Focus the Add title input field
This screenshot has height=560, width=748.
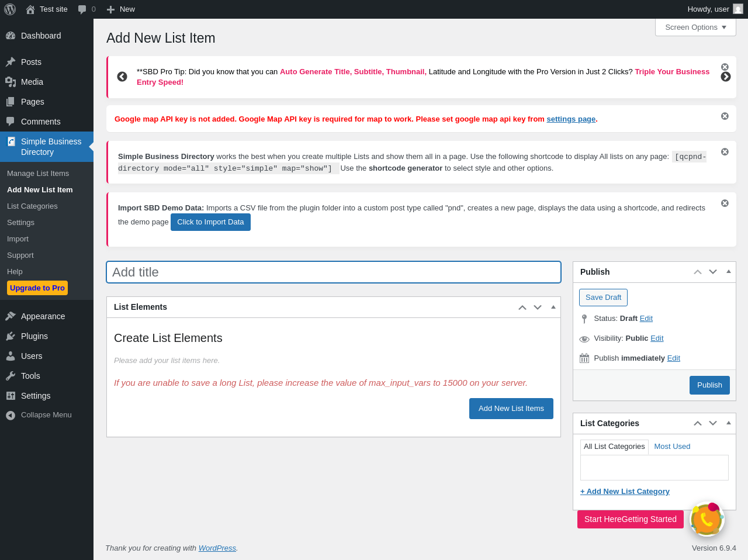click(333, 272)
